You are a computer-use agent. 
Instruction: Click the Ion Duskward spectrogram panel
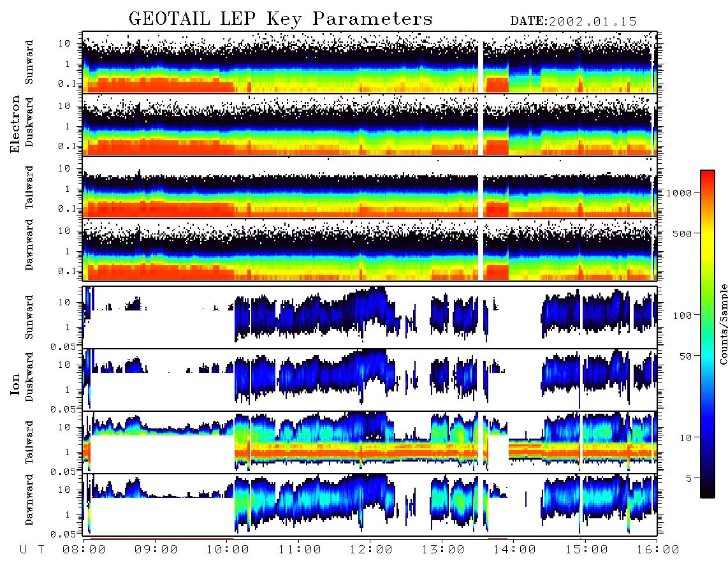[370, 379]
